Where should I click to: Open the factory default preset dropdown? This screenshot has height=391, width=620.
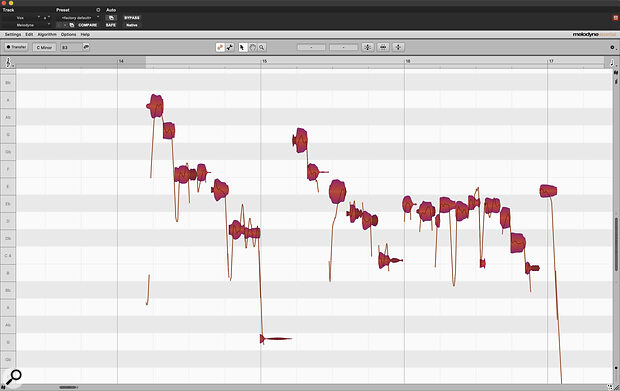(x=79, y=18)
